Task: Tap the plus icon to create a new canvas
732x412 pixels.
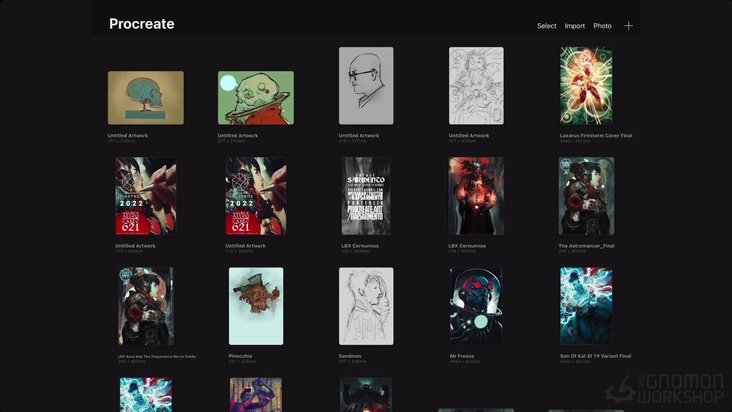Action: pyautogui.click(x=628, y=26)
